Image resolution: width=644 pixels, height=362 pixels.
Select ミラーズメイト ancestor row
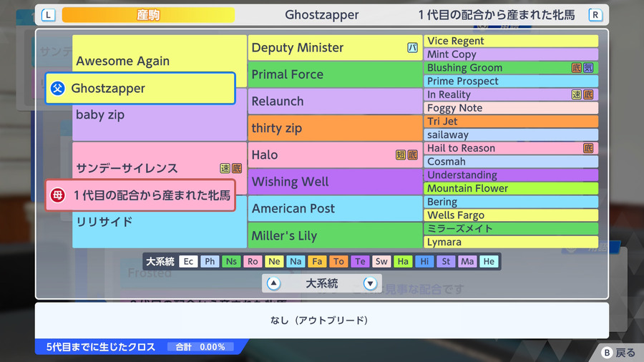click(x=511, y=229)
